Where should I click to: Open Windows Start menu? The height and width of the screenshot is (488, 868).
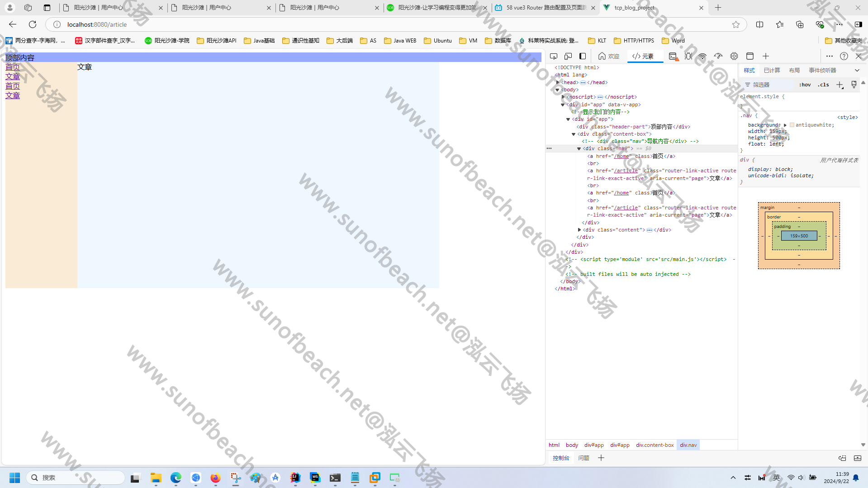click(15, 478)
